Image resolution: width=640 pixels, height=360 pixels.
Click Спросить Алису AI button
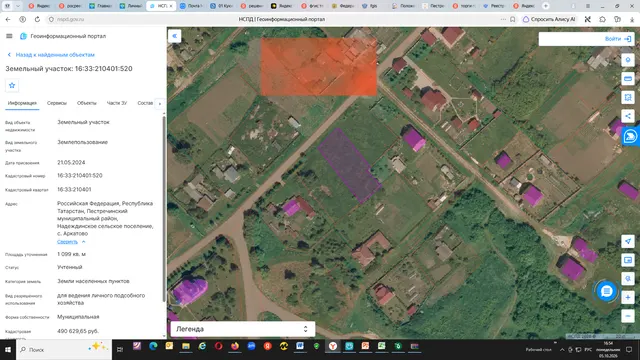click(x=549, y=19)
